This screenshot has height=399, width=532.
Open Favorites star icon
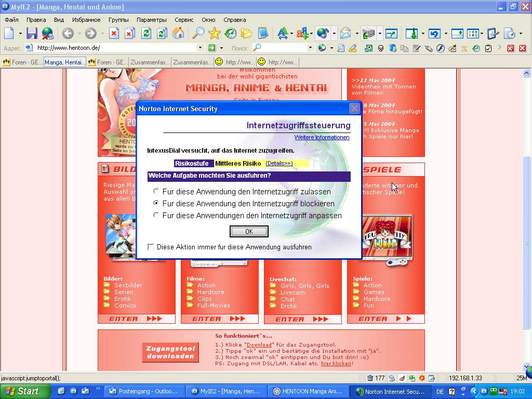tap(215, 33)
